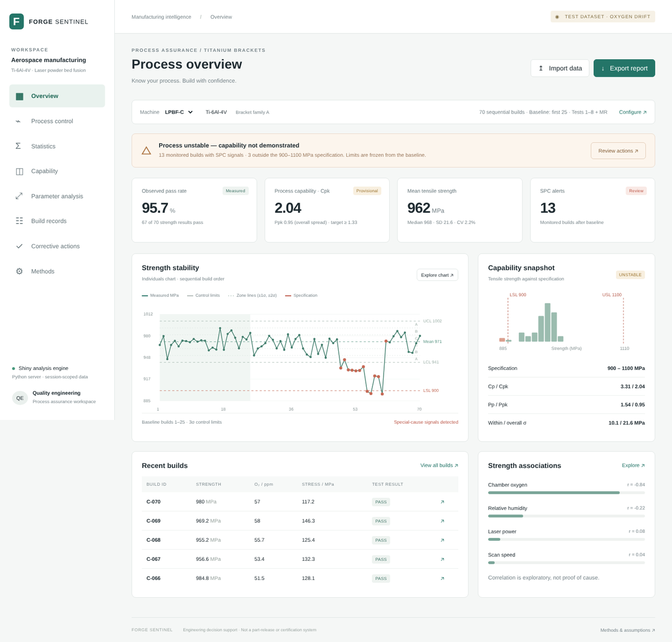Image resolution: width=672 pixels, height=642 pixels.
Task: Open build C-070 via its arrow icon
Action: 442,502
